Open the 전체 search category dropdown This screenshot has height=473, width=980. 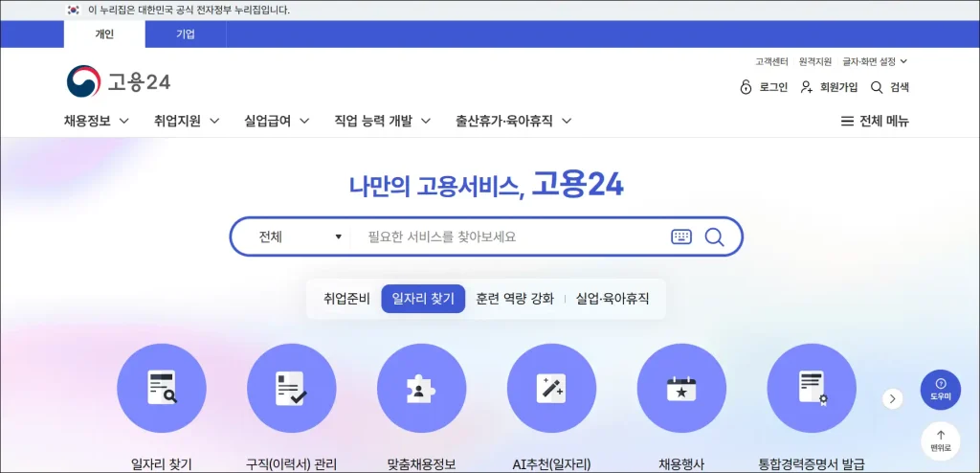click(300, 236)
